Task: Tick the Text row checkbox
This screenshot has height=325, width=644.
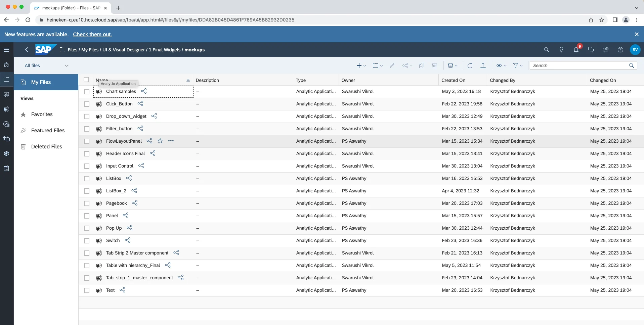Action: click(x=87, y=290)
